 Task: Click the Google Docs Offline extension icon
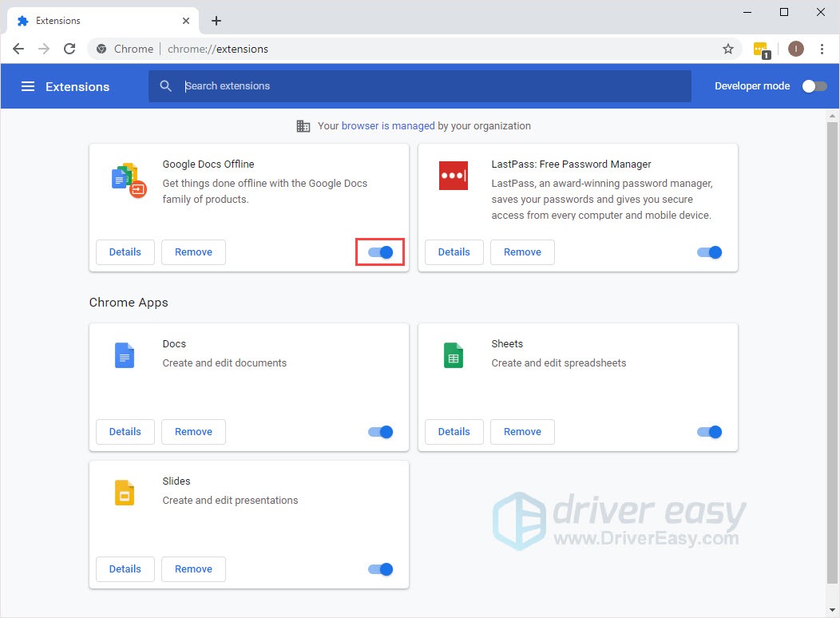coord(125,179)
